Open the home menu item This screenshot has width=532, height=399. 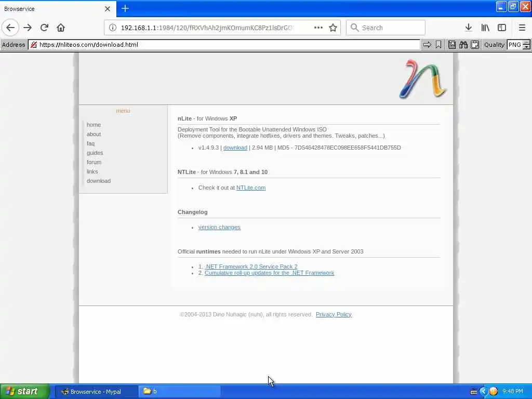point(94,125)
